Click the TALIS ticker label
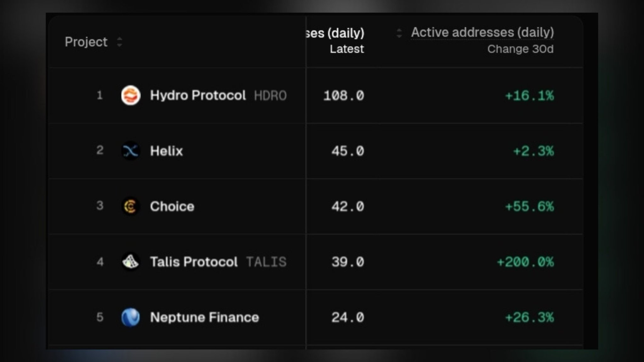644x362 pixels. coord(266,262)
